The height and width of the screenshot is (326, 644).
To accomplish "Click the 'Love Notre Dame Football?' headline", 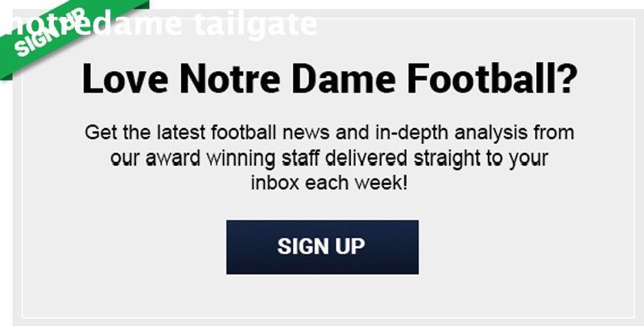I will (x=329, y=80).
